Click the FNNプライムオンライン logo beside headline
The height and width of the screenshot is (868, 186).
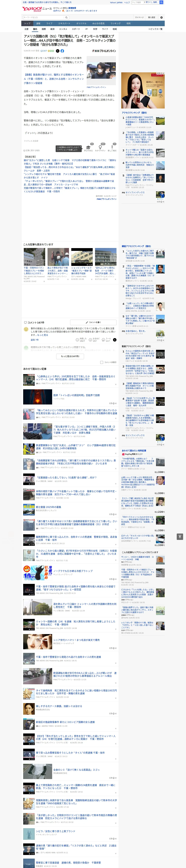pos(104,51)
